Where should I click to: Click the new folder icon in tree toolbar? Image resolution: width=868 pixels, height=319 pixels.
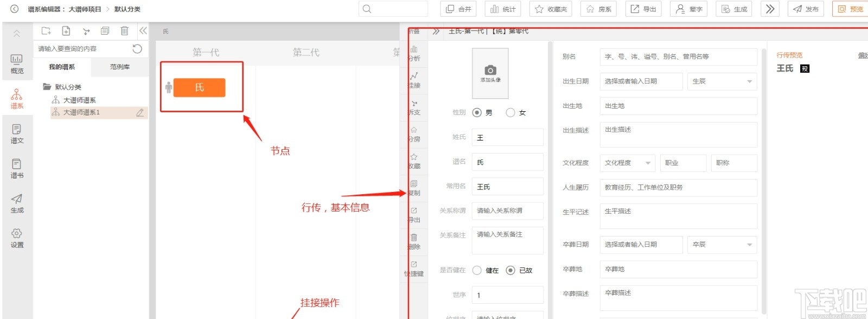click(x=46, y=31)
